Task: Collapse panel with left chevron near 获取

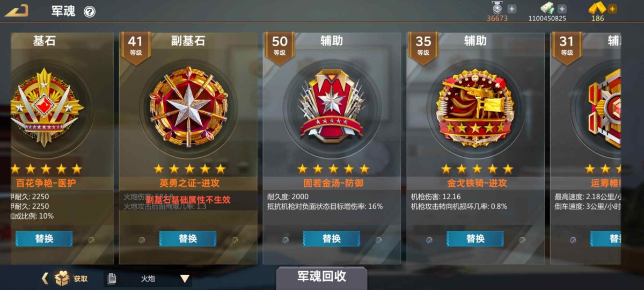Action: tap(45, 278)
